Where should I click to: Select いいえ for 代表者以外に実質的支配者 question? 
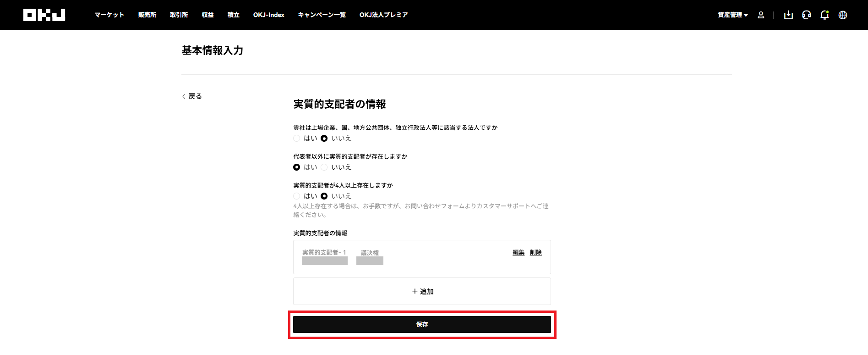coord(324,167)
